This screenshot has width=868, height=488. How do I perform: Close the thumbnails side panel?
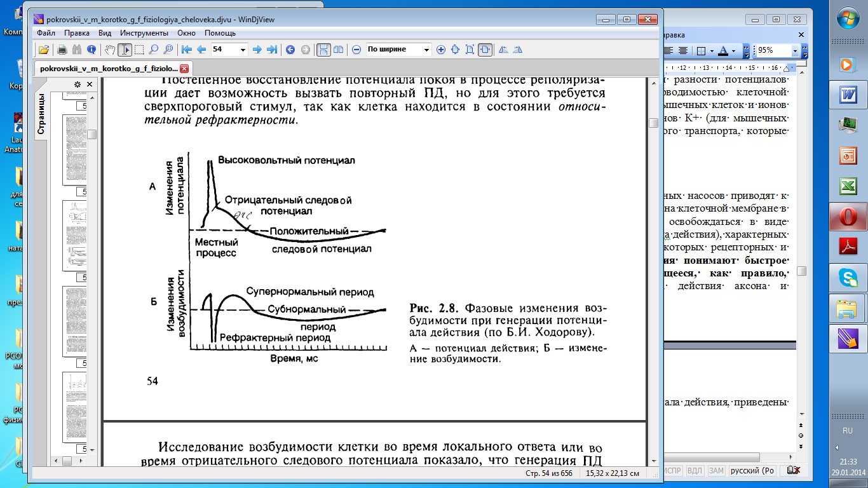click(90, 84)
